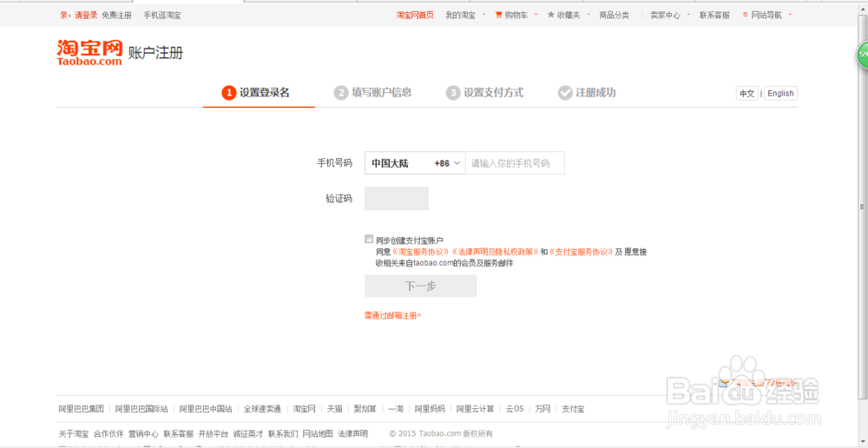Open the 法律声明及隐私权政策 link

(x=495, y=252)
